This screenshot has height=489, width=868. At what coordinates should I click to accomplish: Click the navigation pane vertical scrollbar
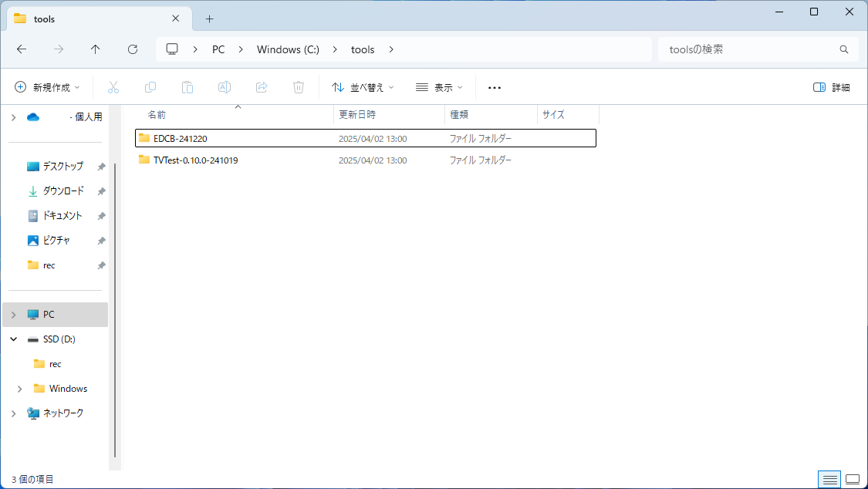(x=115, y=310)
